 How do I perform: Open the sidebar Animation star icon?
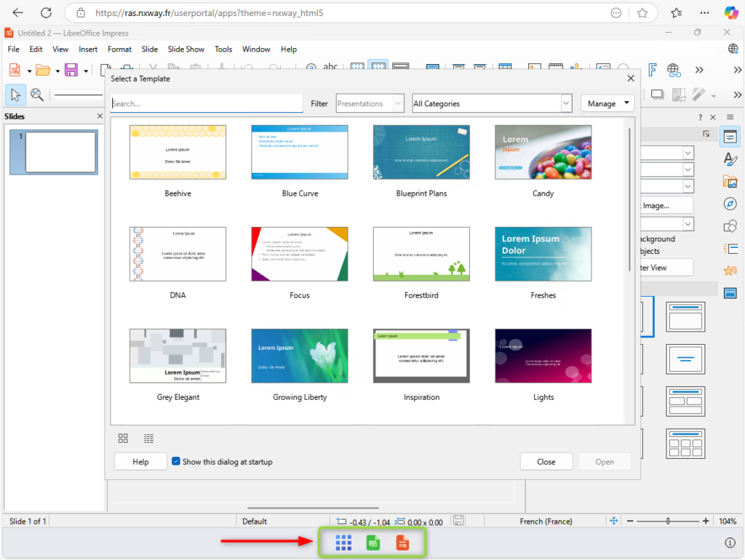coord(730,271)
